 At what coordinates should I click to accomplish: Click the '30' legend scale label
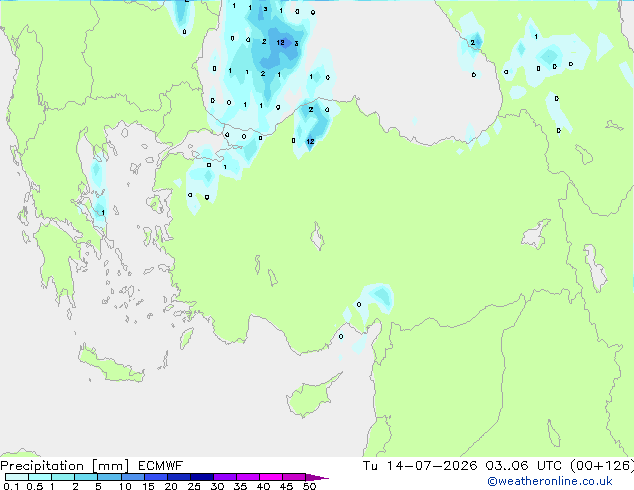coord(217,486)
